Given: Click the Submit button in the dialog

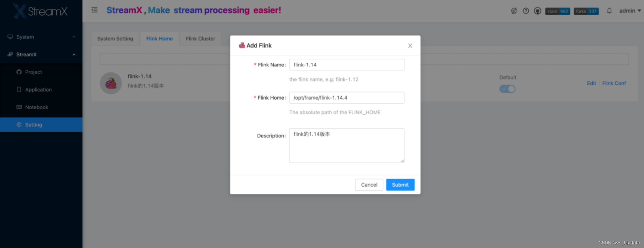Looking at the screenshot, I should coord(400,185).
